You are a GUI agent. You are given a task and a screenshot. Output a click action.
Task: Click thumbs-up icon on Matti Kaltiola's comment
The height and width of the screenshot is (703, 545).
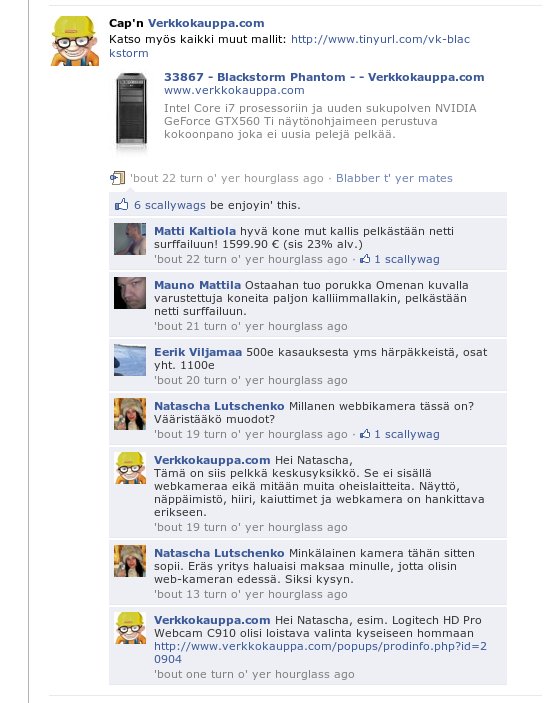pyautogui.click(x=365, y=259)
